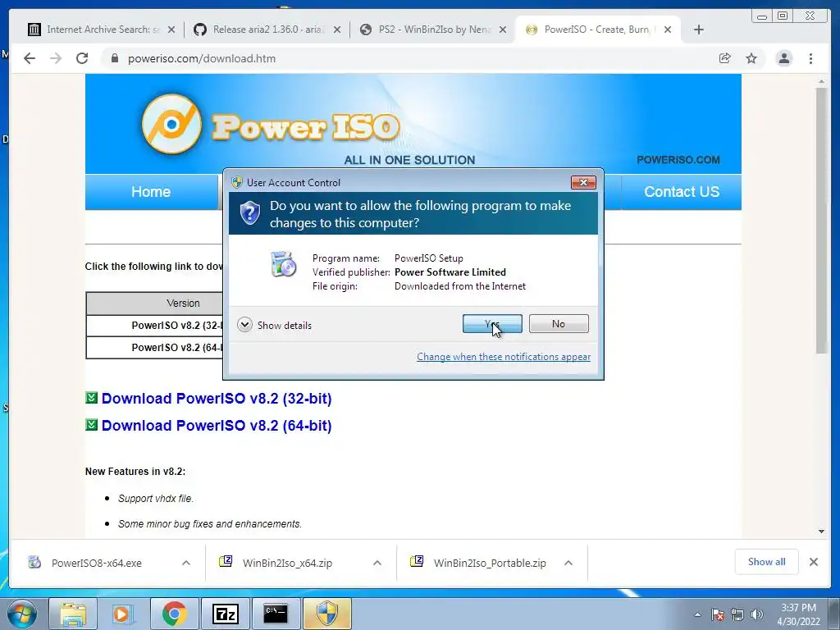Screen dimensions: 840x630
Task: Open Chrome profile avatar menu
Action: pyautogui.click(x=783, y=58)
